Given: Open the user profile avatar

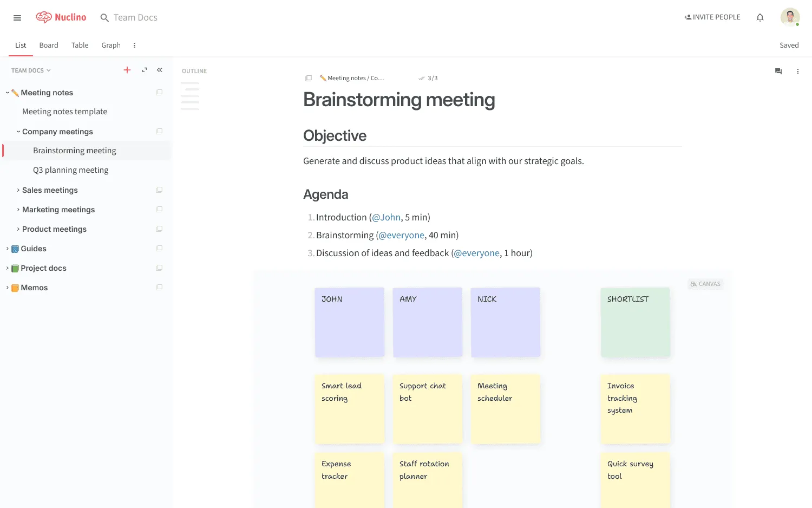Looking at the screenshot, I should 790,17.
